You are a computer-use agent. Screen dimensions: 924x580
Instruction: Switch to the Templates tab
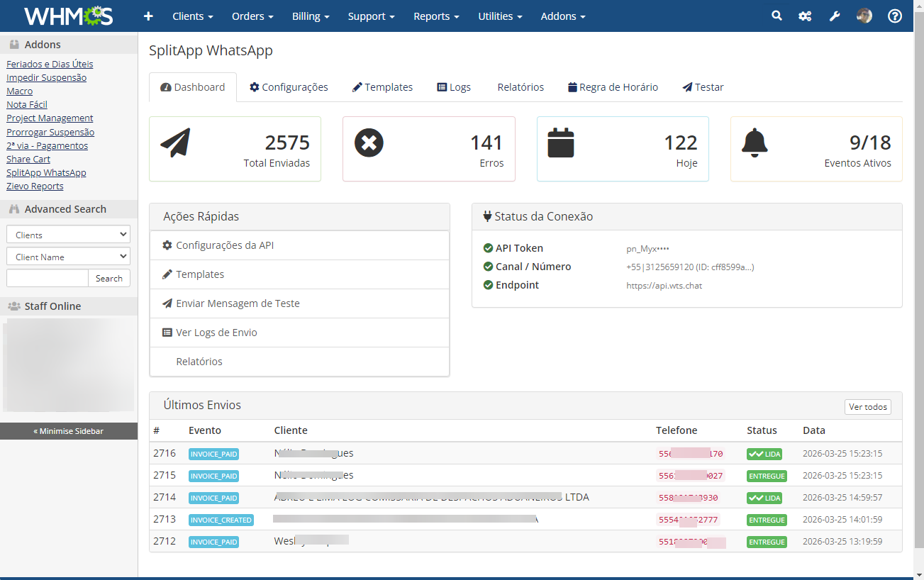[382, 87]
